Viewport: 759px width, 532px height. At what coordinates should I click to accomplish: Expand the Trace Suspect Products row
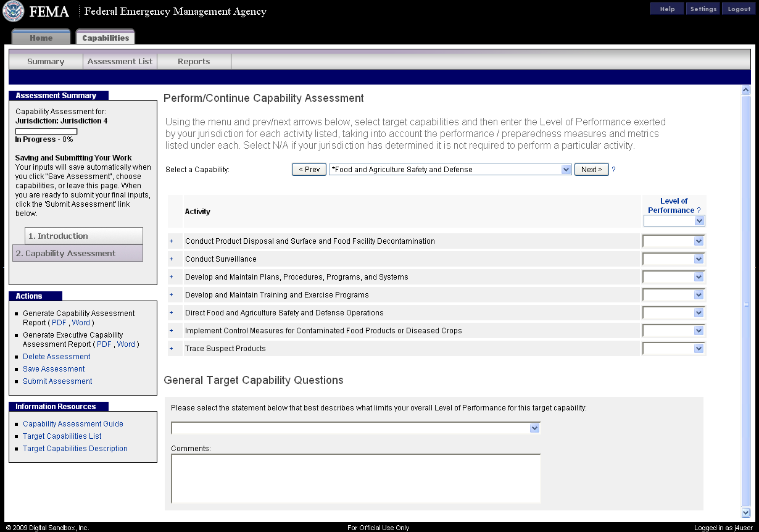click(172, 349)
